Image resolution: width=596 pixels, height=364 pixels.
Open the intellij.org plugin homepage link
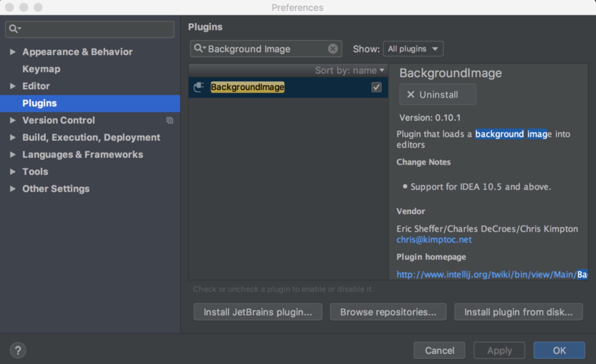tap(492, 274)
